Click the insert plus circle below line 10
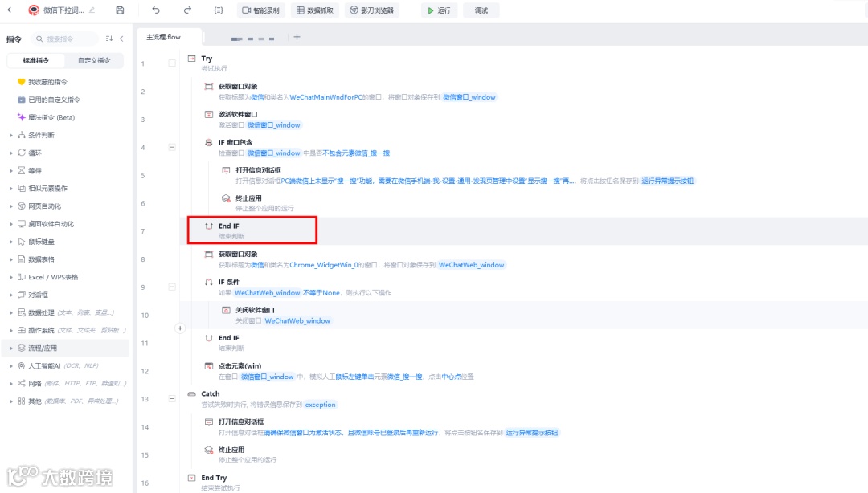 (x=180, y=328)
